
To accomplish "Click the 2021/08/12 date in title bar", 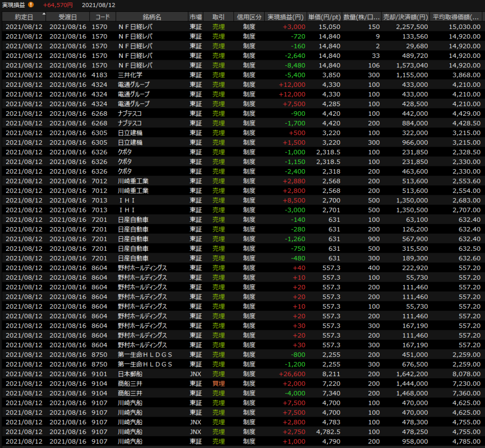I will (98, 5).
